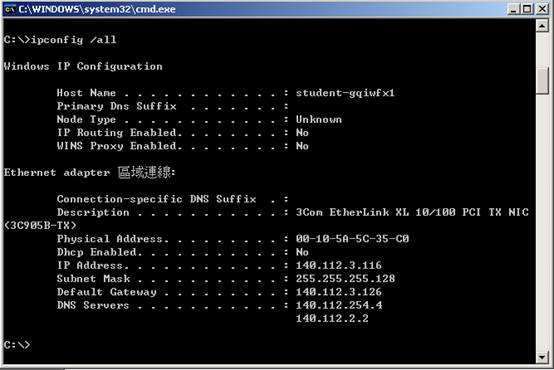This screenshot has width=554, height=370.
Task: Click the bottom C:\> prompt
Action: [x=17, y=345]
